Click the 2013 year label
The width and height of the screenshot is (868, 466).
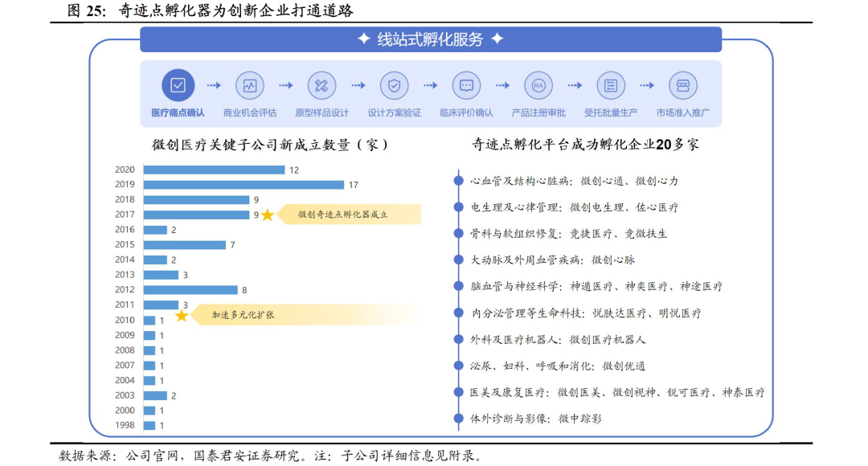125,275
